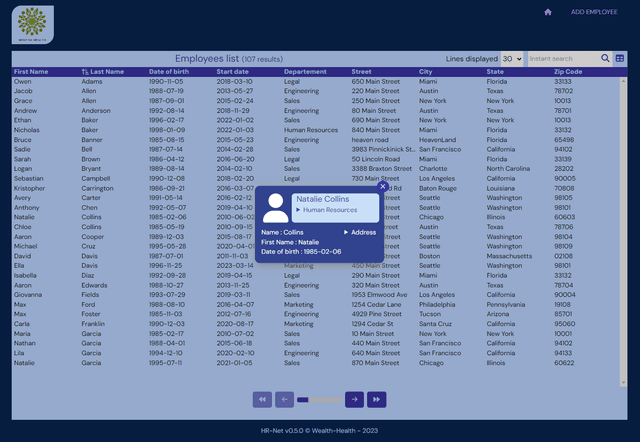640x442 pixels.
Task: Sort by Departement column header
Action: [305, 72]
